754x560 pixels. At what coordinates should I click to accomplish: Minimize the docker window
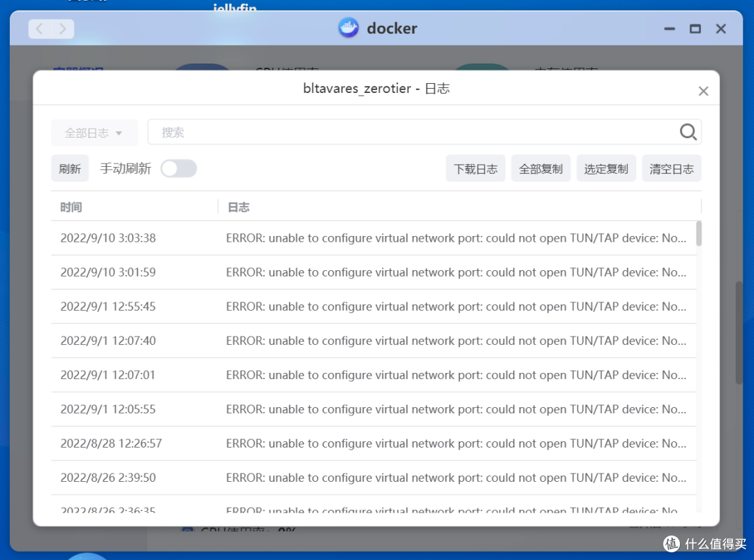670,29
